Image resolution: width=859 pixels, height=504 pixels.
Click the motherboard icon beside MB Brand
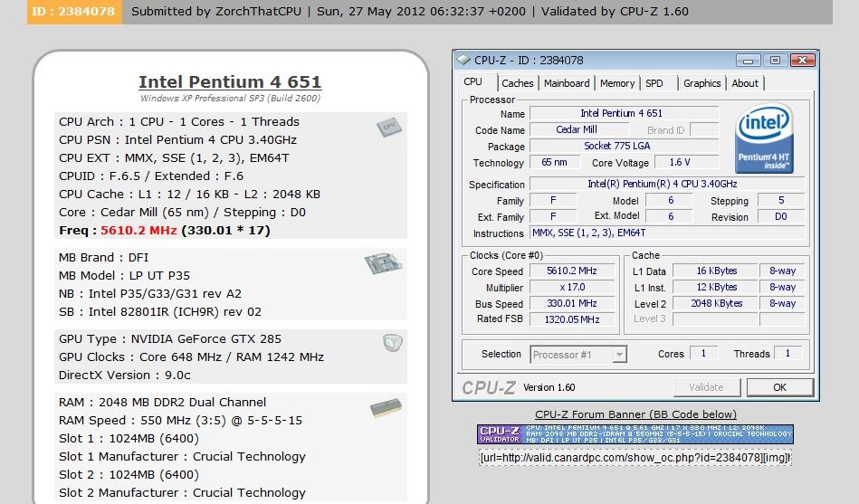pyautogui.click(x=384, y=263)
